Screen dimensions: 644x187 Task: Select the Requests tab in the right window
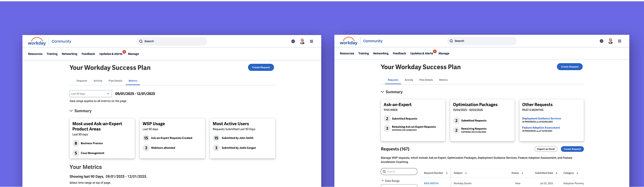click(393, 80)
